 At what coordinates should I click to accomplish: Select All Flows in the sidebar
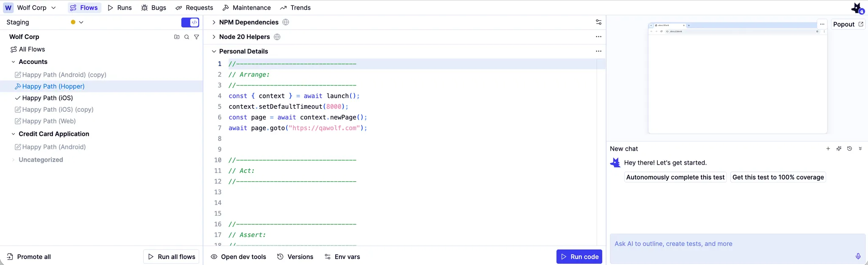28,49
